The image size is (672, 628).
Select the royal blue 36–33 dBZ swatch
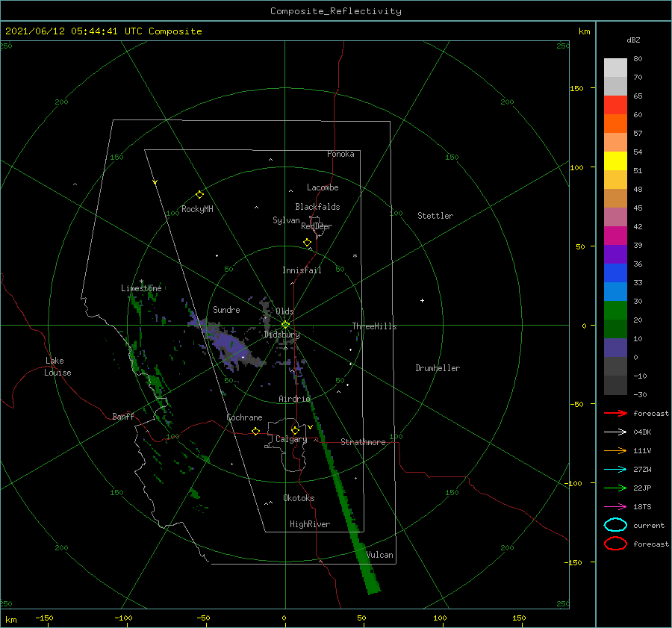tap(615, 273)
